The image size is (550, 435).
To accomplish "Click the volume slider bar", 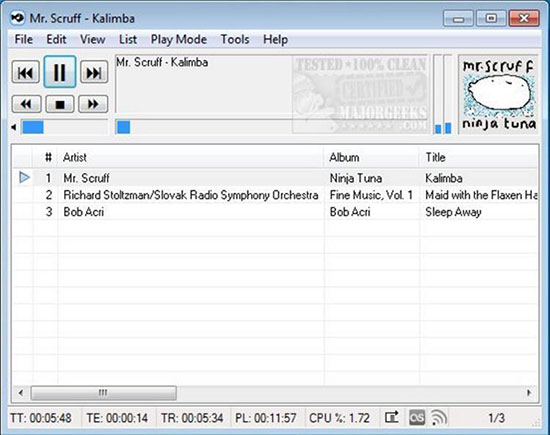I will coord(65,127).
